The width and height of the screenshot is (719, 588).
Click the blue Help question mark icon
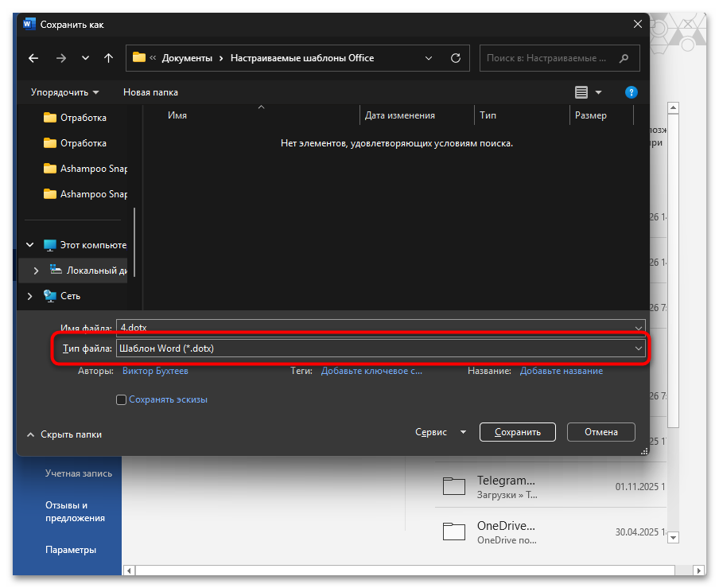click(631, 92)
